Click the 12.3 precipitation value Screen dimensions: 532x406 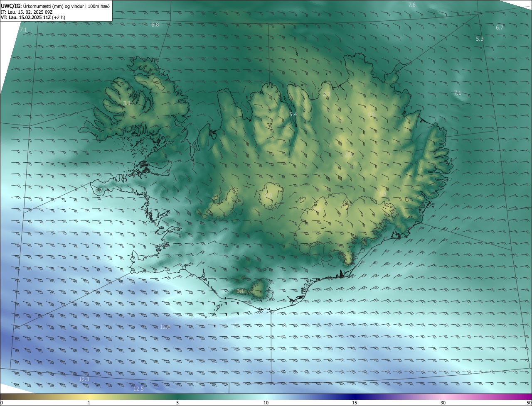pyautogui.click(x=84, y=379)
